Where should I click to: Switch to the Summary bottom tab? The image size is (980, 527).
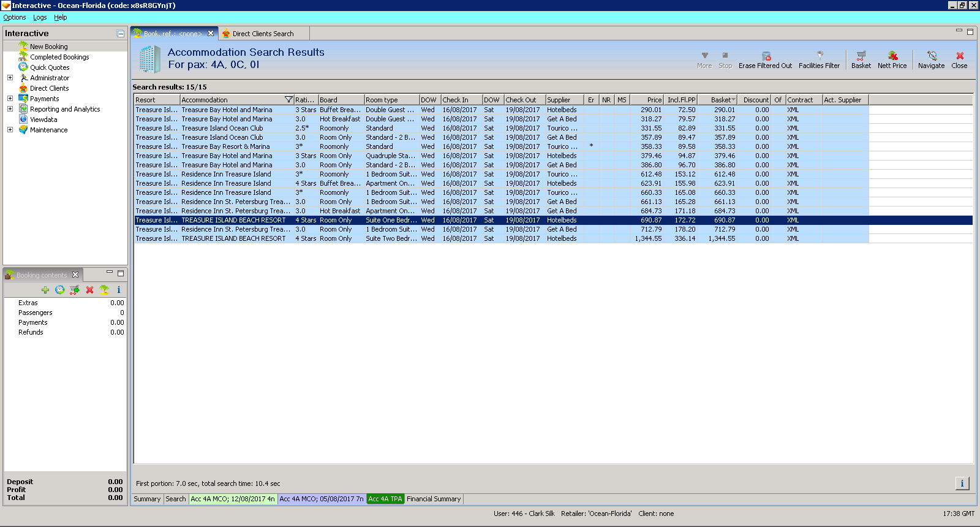click(x=147, y=499)
